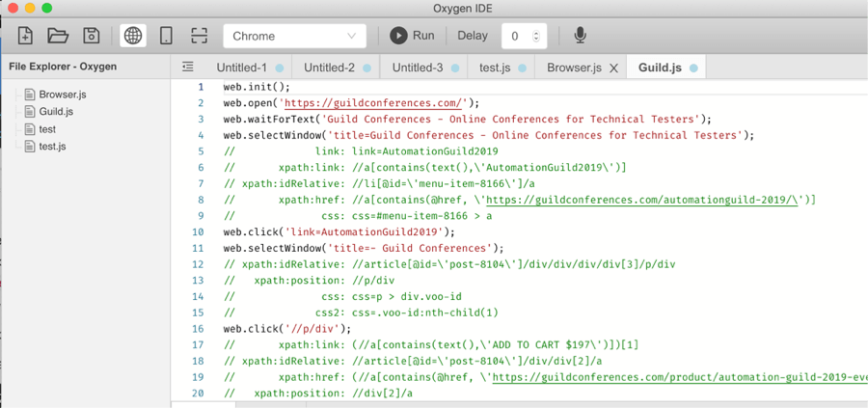Start recording with microphone icon
Screen dimensions: 868x408
click(x=580, y=36)
